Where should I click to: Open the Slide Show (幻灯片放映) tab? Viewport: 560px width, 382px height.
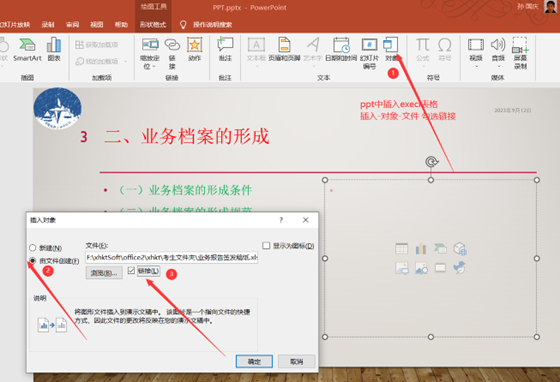(x=15, y=24)
